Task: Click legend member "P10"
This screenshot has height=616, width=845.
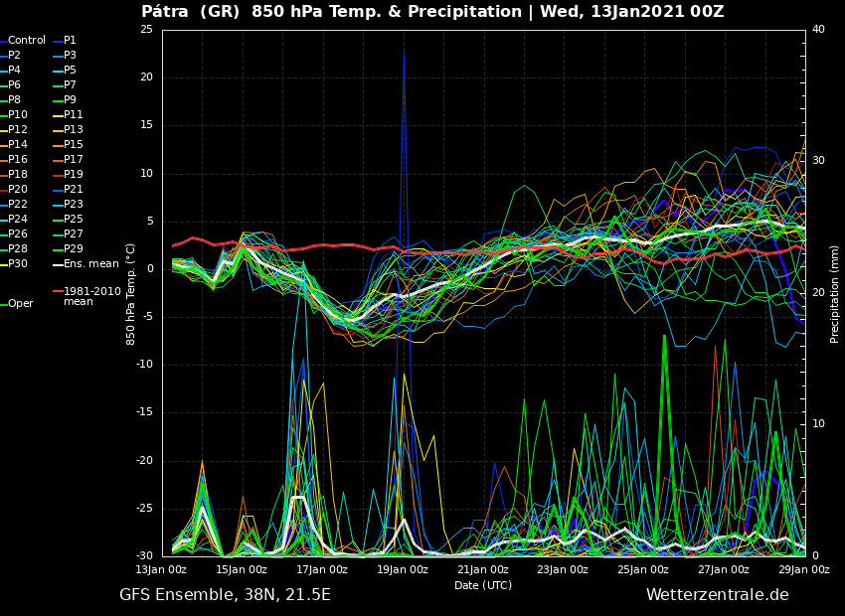Action: 14,114
